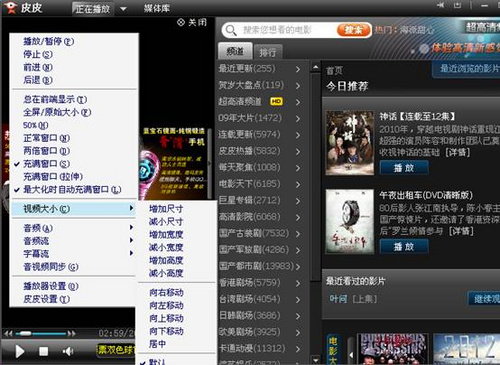Expand the 最近更新(255) channel category

(260, 69)
